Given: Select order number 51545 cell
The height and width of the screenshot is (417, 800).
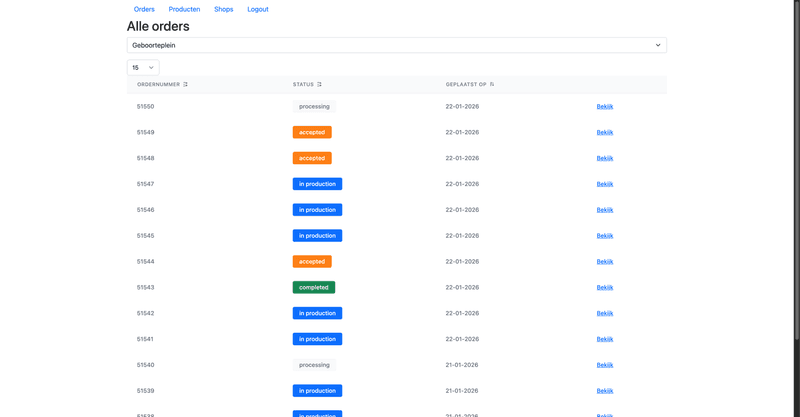Looking at the screenshot, I should 146,236.
